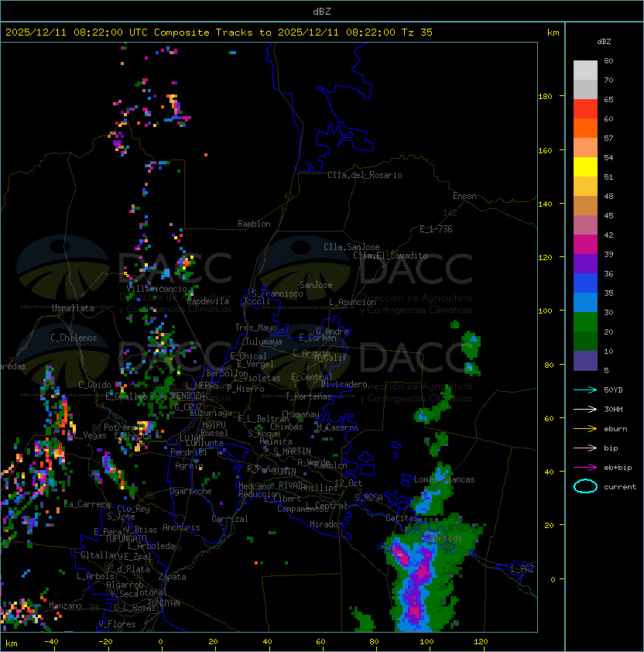Click the yellow eburn arrow in legend
This screenshot has height=652, width=644.
tap(585, 429)
